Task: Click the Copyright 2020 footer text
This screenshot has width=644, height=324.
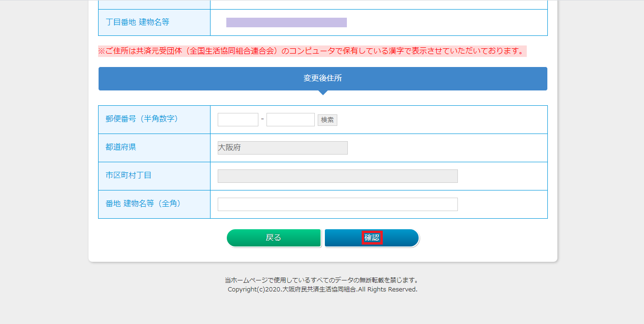Action: (322, 290)
